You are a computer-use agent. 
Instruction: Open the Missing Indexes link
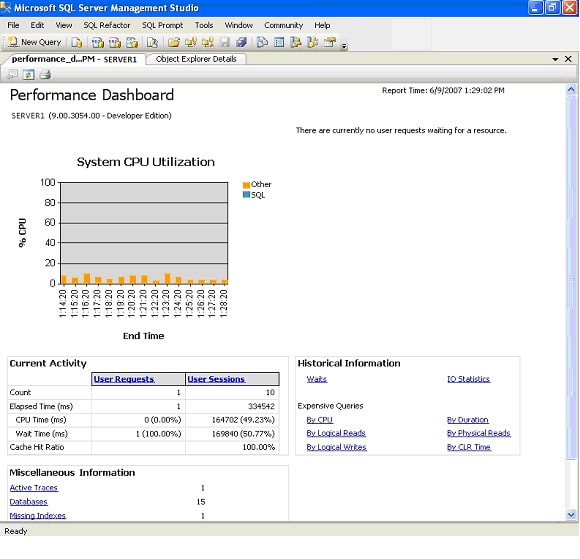tap(38, 515)
